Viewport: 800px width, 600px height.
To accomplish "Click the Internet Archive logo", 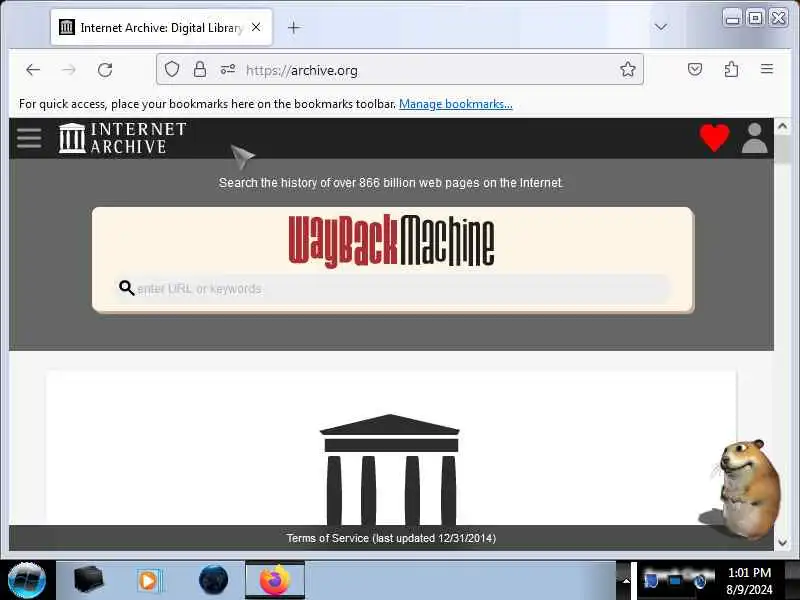I will point(122,138).
